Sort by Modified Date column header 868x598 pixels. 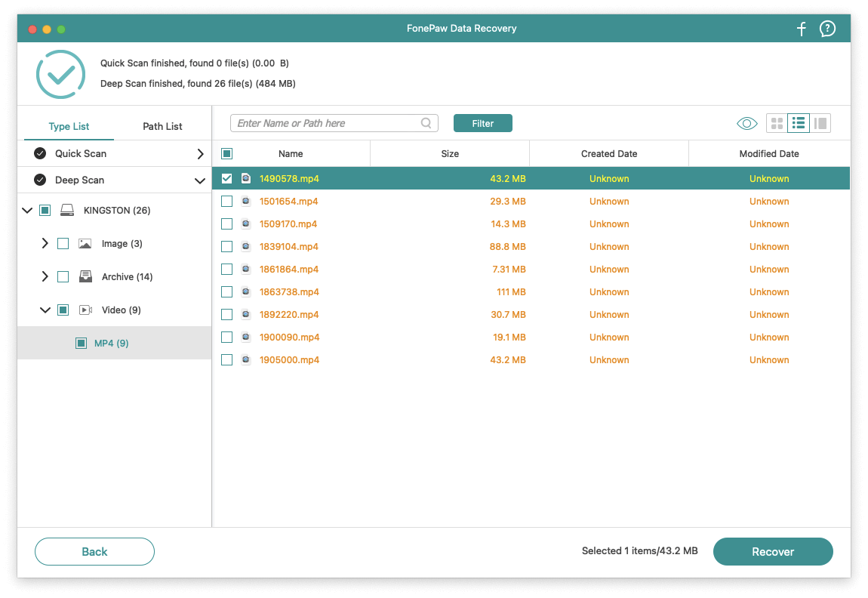coord(769,154)
